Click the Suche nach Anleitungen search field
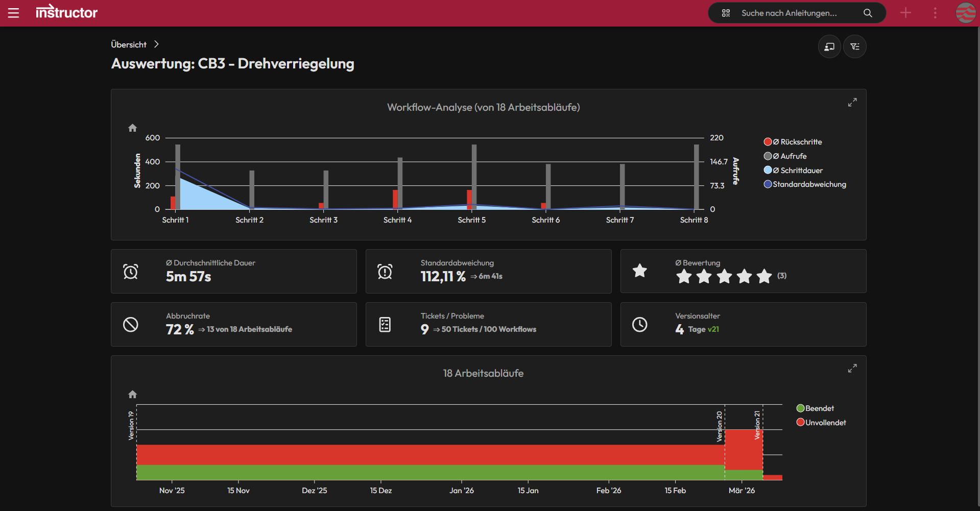The width and height of the screenshot is (980, 511). (x=789, y=13)
